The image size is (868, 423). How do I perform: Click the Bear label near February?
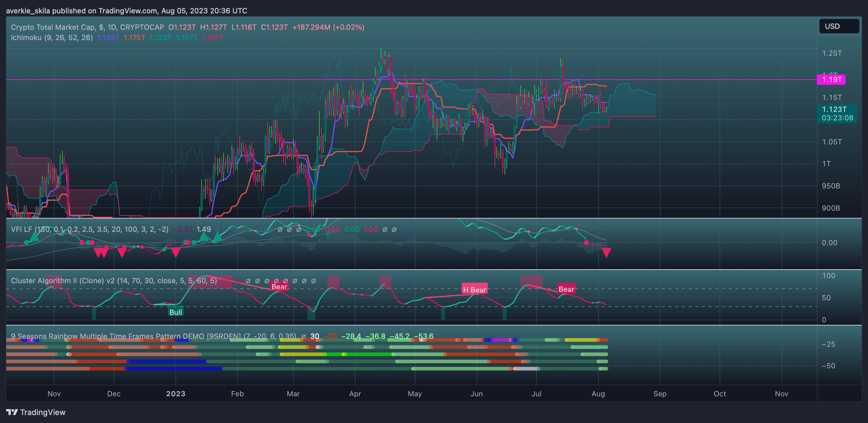279,287
